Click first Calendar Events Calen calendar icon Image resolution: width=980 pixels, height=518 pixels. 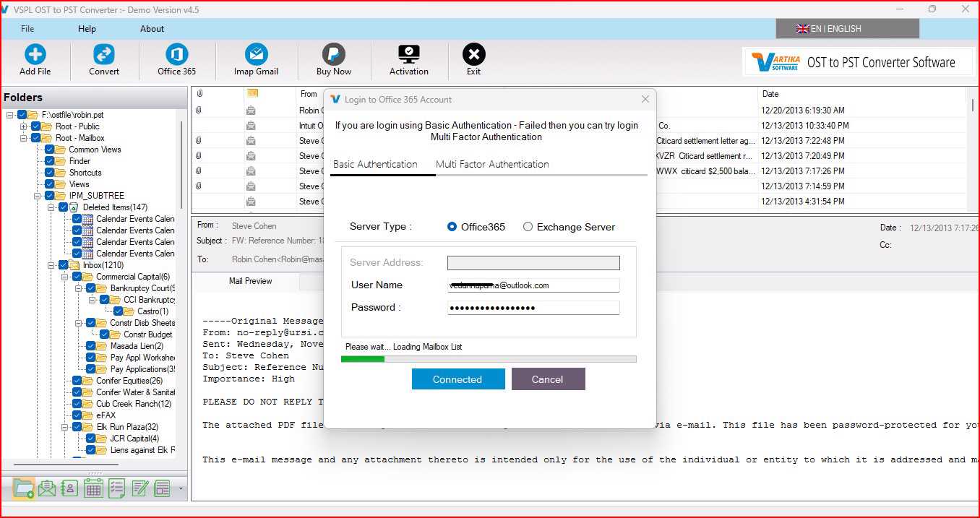point(87,219)
